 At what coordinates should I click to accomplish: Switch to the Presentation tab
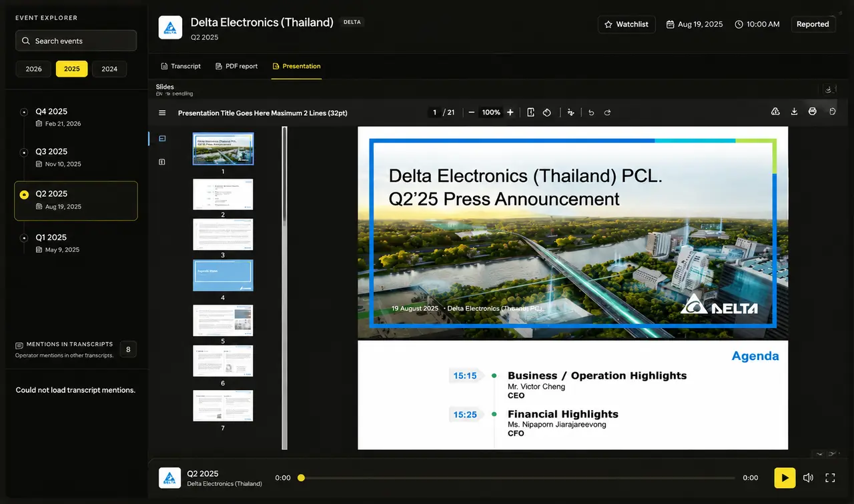pos(296,66)
